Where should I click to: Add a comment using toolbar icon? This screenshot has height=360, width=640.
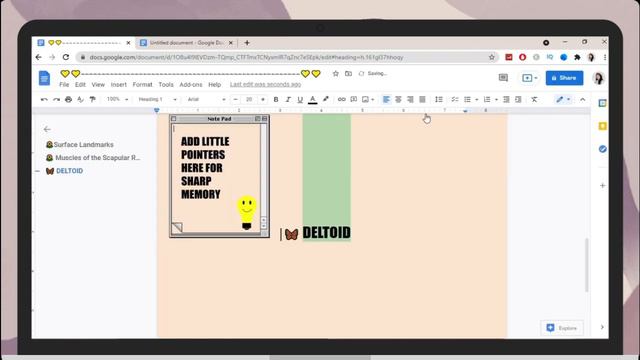pos(354,99)
